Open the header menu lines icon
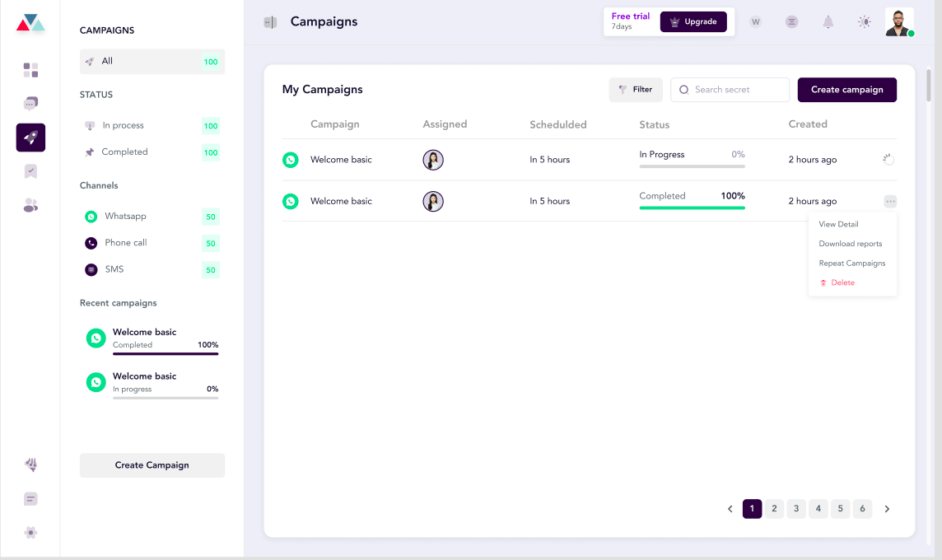The height and width of the screenshot is (560, 942). click(x=792, y=22)
